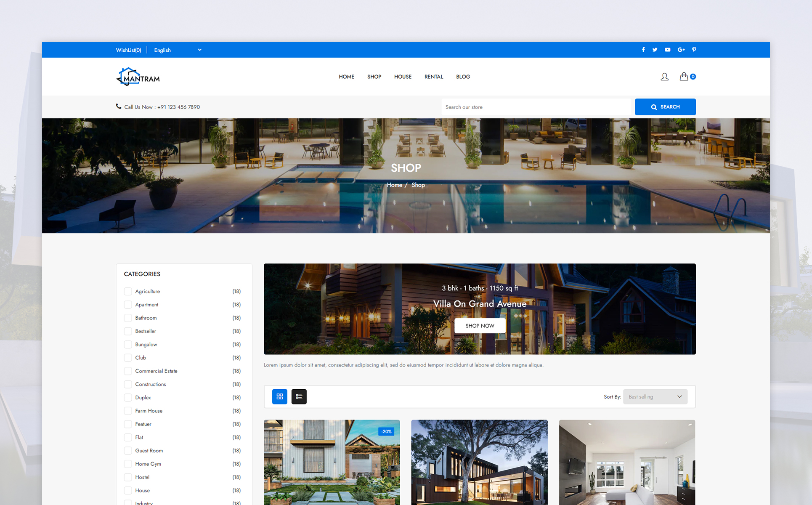Open the white interior living room product
Screen dimensions: 812x505
click(627, 462)
